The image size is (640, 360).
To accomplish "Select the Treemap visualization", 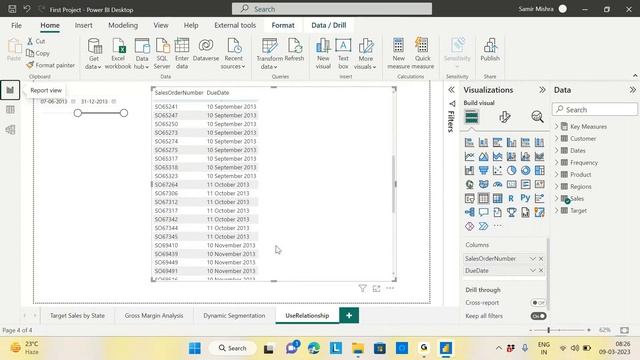I will coord(539,170).
